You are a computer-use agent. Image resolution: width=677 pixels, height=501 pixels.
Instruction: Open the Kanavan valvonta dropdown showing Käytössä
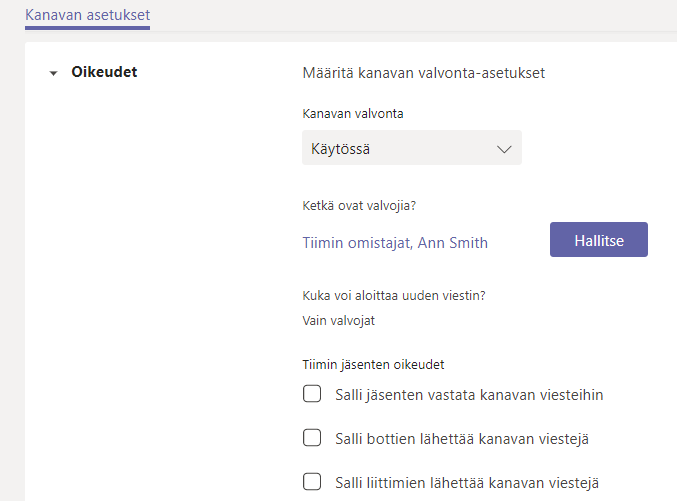pos(411,149)
